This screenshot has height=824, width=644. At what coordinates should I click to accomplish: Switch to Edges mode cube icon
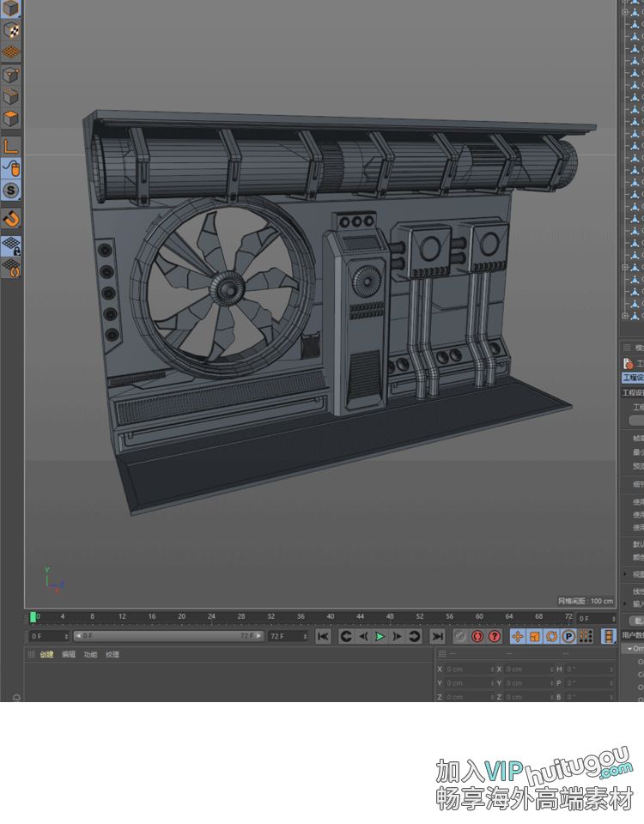point(11,96)
